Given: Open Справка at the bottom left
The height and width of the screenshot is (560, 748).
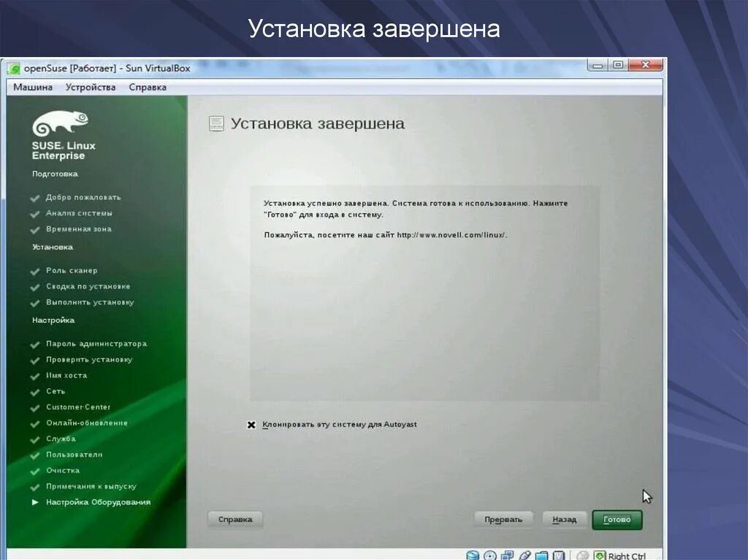Looking at the screenshot, I should tap(235, 519).
